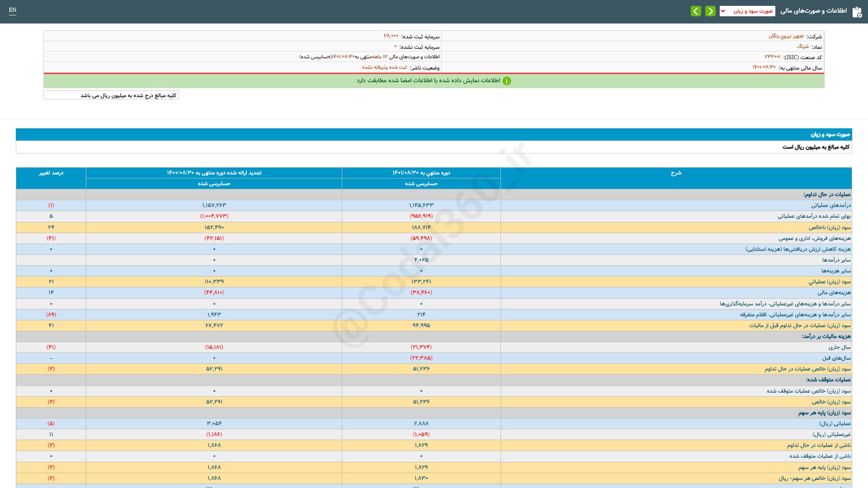Select the سود (زیان) ناخالص row label
Image resolution: width=868 pixels, height=488 pixels.
830,227
